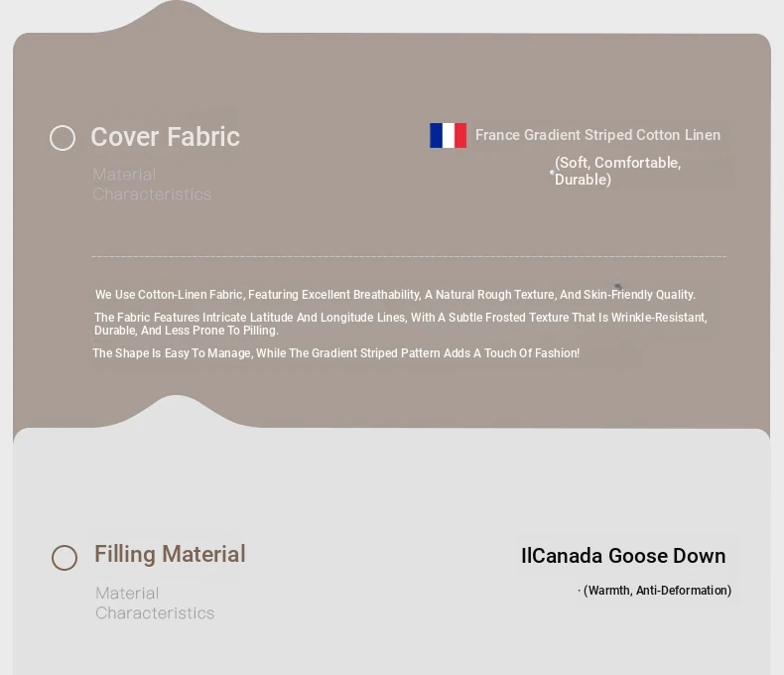
Task: Click the small dark dot above Skin-Friendly Quality
Action: (617, 287)
